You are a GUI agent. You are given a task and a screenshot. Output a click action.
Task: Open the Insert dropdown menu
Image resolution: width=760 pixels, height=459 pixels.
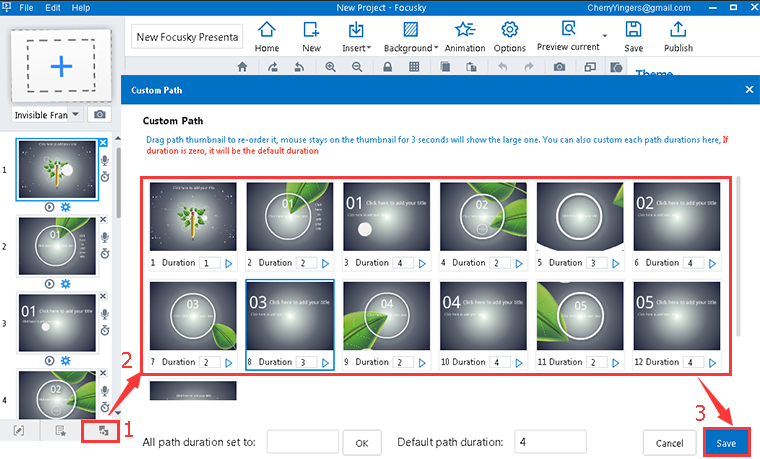[x=354, y=47]
